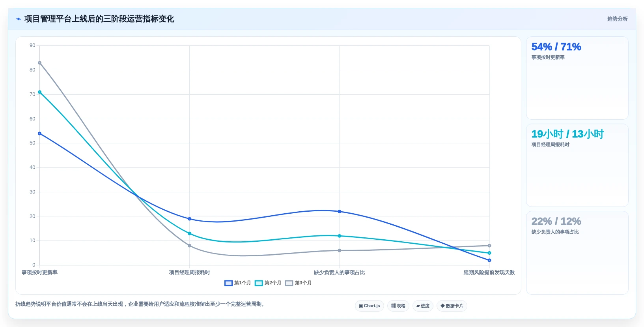Click the 事项按时更新率 x-axis label
The image size is (644, 327).
point(39,272)
